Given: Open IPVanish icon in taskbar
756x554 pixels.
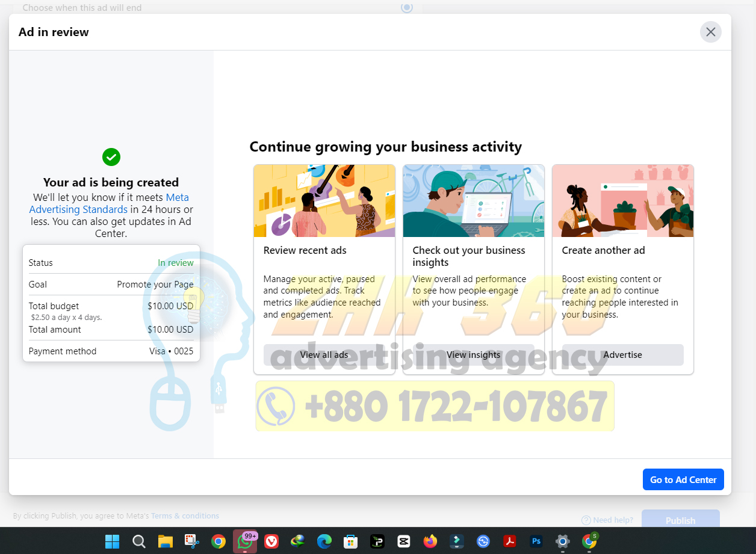Looking at the screenshot, I should point(377,541).
